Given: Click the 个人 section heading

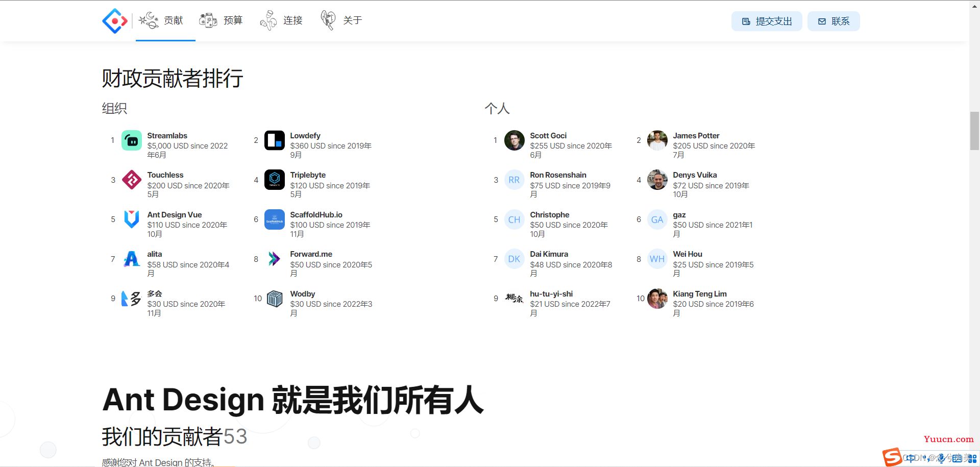Looking at the screenshot, I should tap(497, 108).
